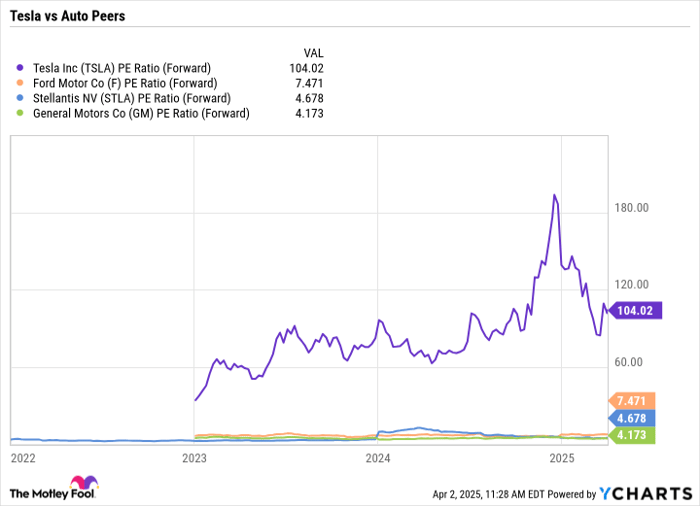The width and height of the screenshot is (700, 506).
Task: Select Stellantis NV (STLA) legend label
Action: tap(132, 98)
